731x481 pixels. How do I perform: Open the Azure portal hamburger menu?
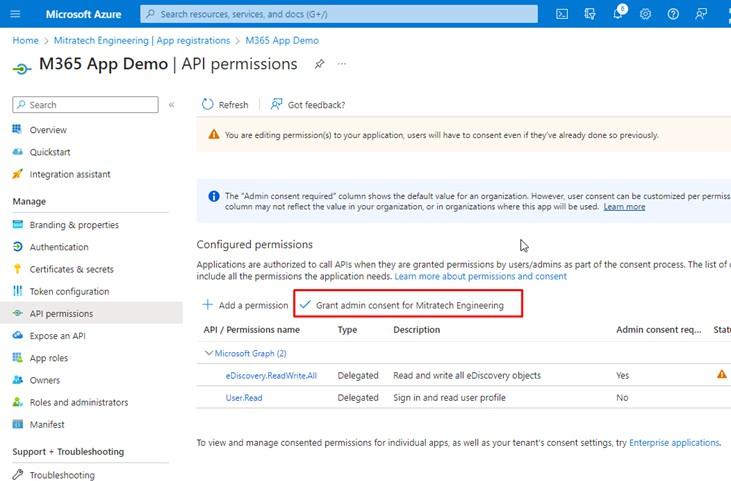coord(15,14)
